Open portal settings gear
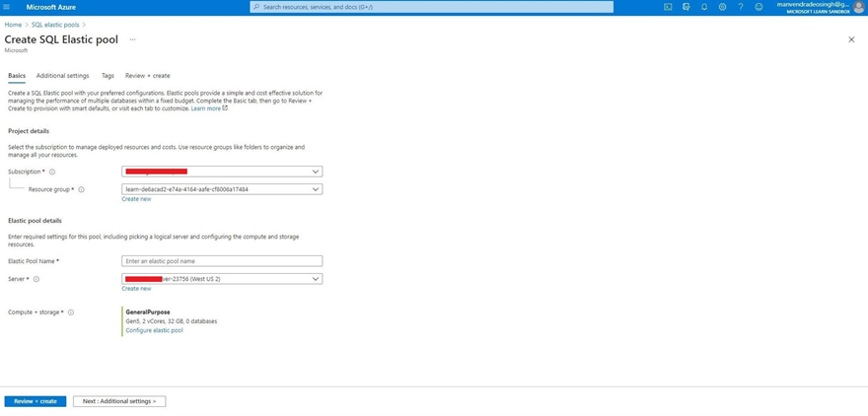 pos(722,7)
